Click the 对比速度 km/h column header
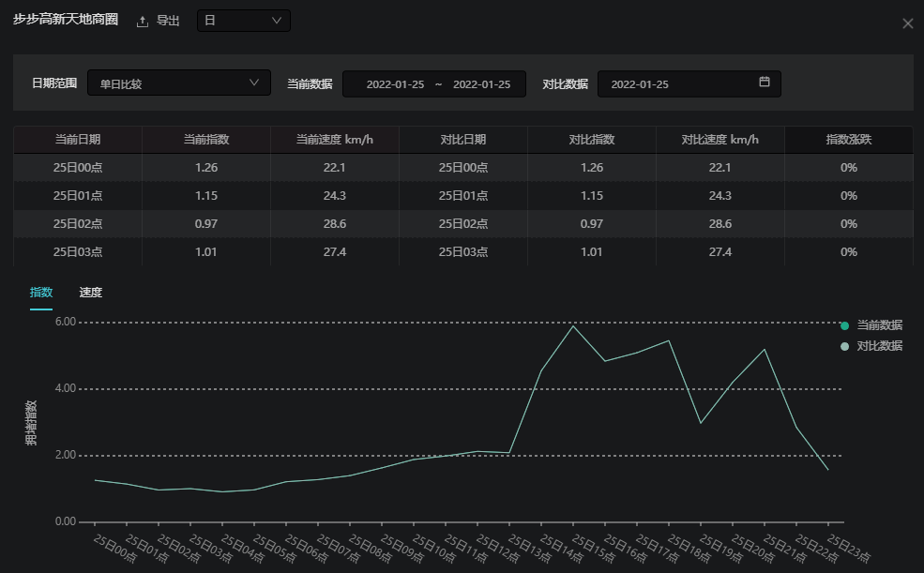The height and width of the screenshot is (573, 924). [x=720, y=140]
